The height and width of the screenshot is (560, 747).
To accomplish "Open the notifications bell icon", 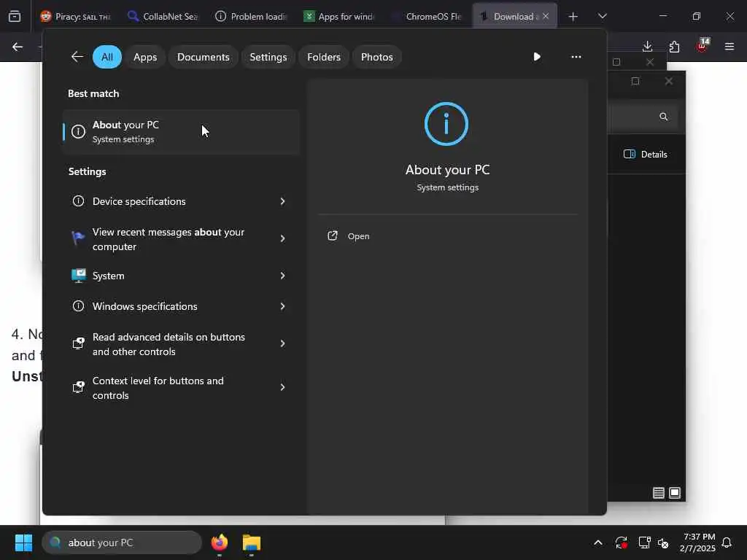I will (727, 542).
